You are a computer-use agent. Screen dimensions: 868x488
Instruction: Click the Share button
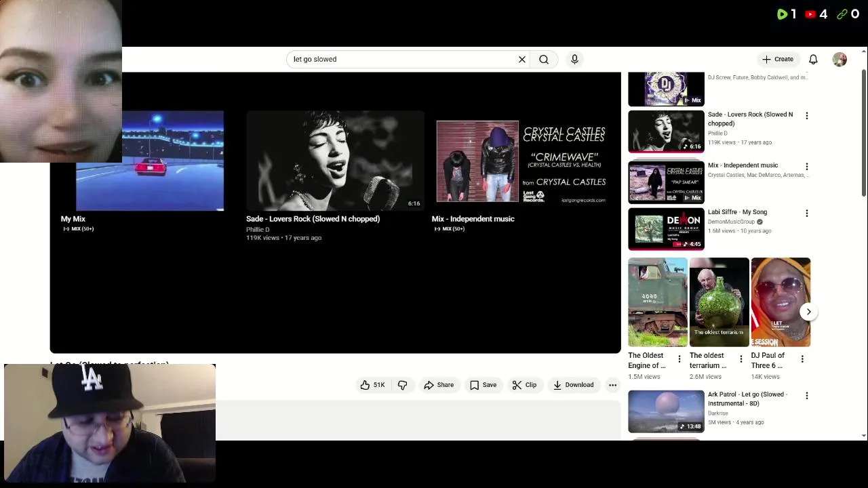[439, 385]
